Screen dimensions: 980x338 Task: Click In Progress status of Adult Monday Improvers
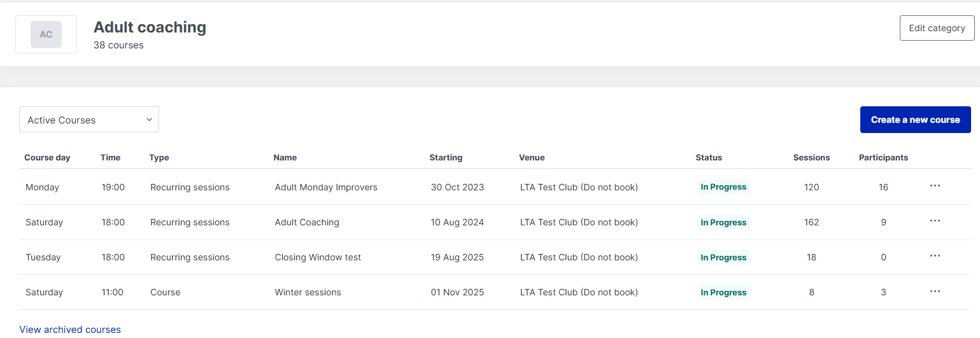click(723, 187)
